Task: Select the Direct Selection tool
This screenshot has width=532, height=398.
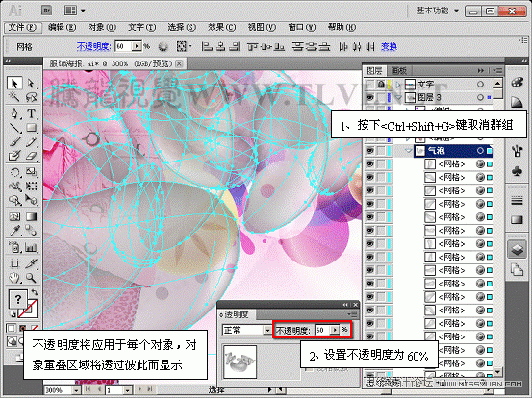Action: 31,84
